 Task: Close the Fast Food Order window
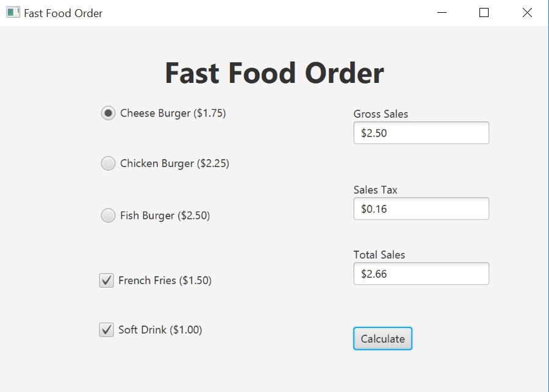click(x=527, y=13)
